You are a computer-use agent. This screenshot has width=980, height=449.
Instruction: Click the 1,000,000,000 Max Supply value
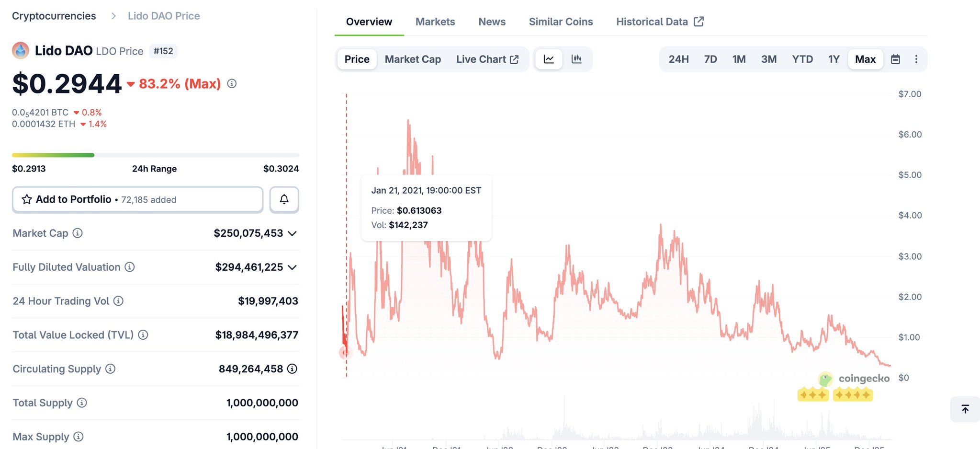tap(262, 437)
